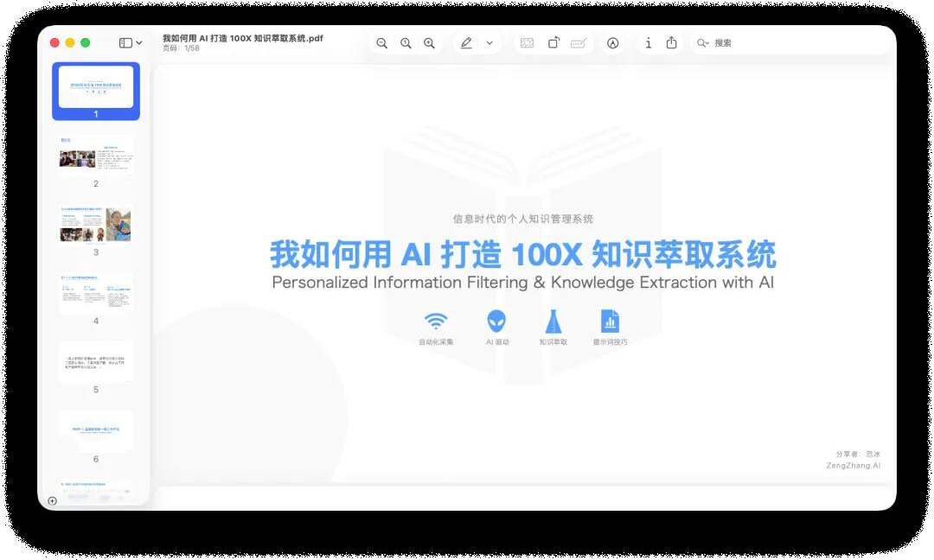Click the alien icon above AI 驱动

496,321
